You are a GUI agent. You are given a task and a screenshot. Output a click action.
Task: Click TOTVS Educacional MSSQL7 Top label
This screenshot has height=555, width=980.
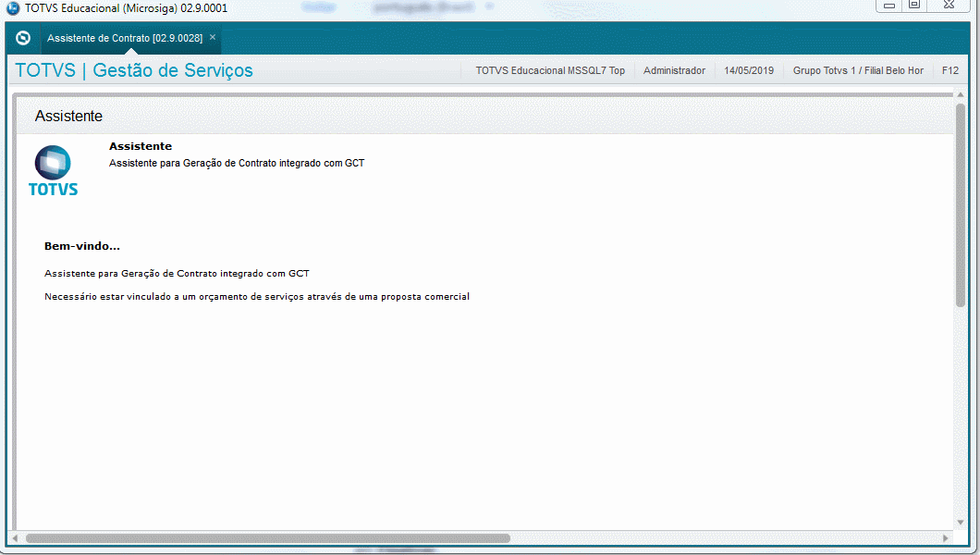[550, 70]
